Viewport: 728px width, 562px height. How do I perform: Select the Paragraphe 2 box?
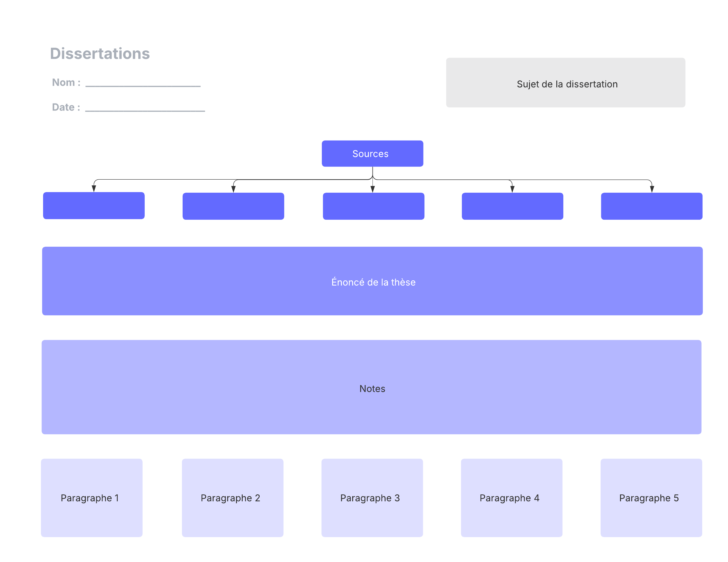pos(232,497)
